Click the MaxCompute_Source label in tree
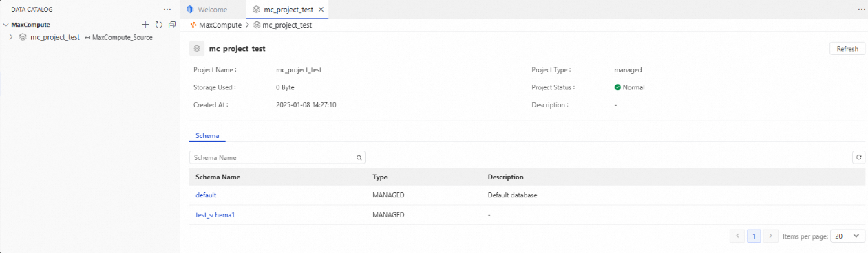 click(122, 37)
